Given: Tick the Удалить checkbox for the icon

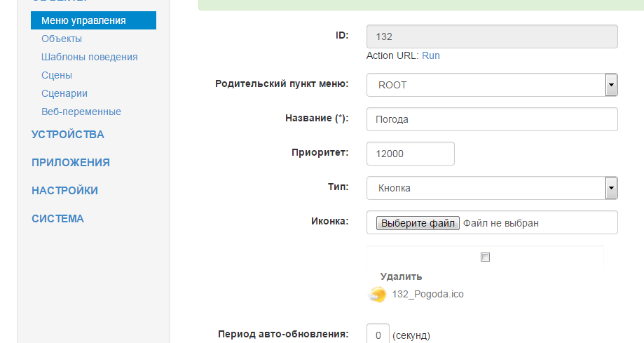Looking at the screenshot, I should coord(484,257).
